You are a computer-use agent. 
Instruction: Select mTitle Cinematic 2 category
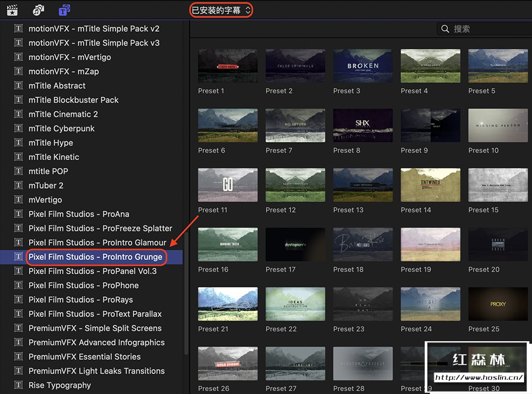(63, 114)
